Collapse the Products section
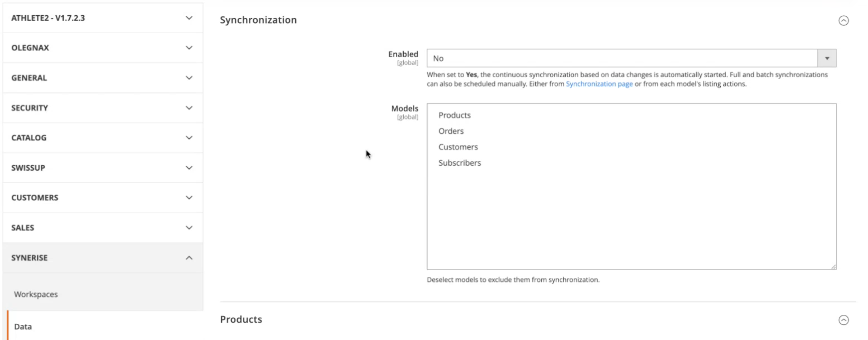Screen dimensions: 868x340 [x=844, y=320]
